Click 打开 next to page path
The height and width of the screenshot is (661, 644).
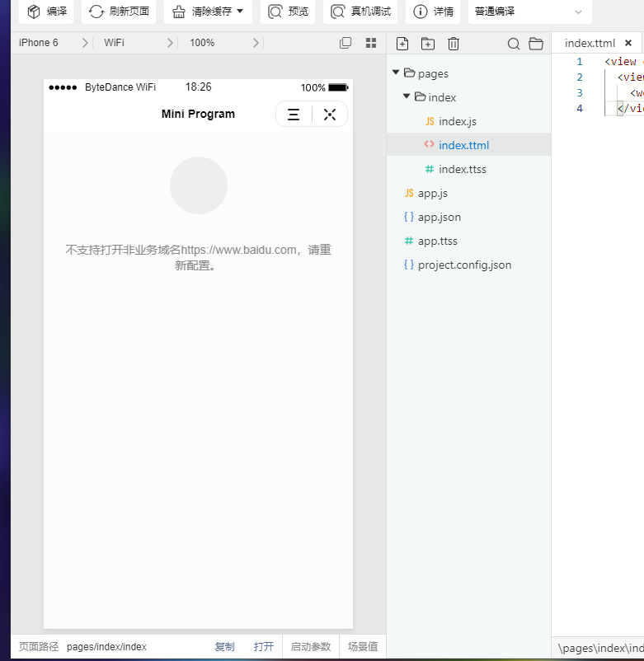[x=264, y=647]
